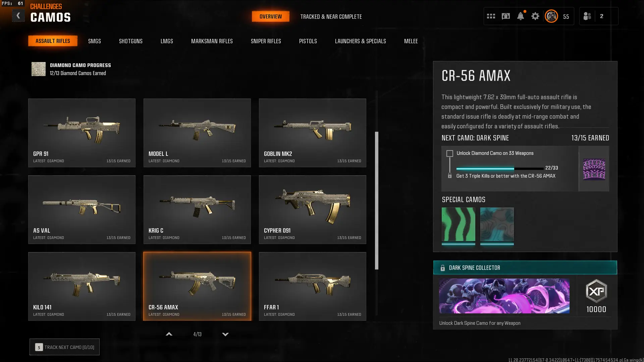Click the weapon list scrollbar
This screenshot has height=362, width=644.
coord(377,200)
